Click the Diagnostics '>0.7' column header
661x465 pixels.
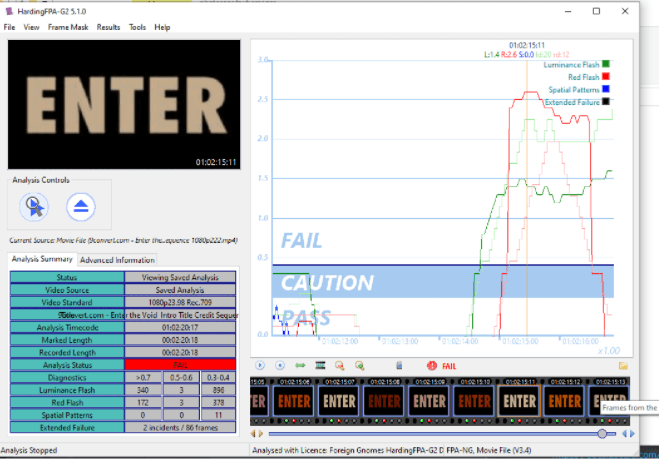[x=143, y=378]
